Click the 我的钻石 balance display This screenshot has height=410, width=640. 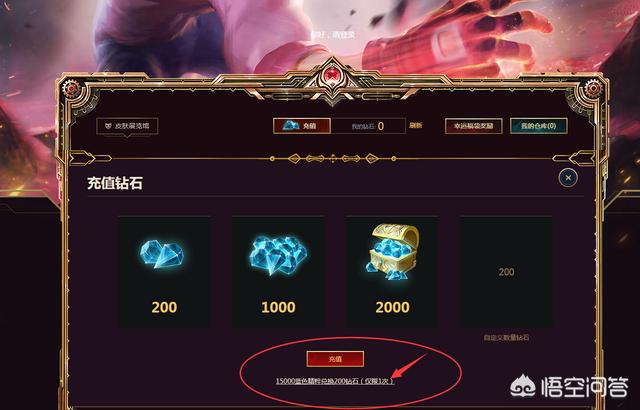click(368, 126)
